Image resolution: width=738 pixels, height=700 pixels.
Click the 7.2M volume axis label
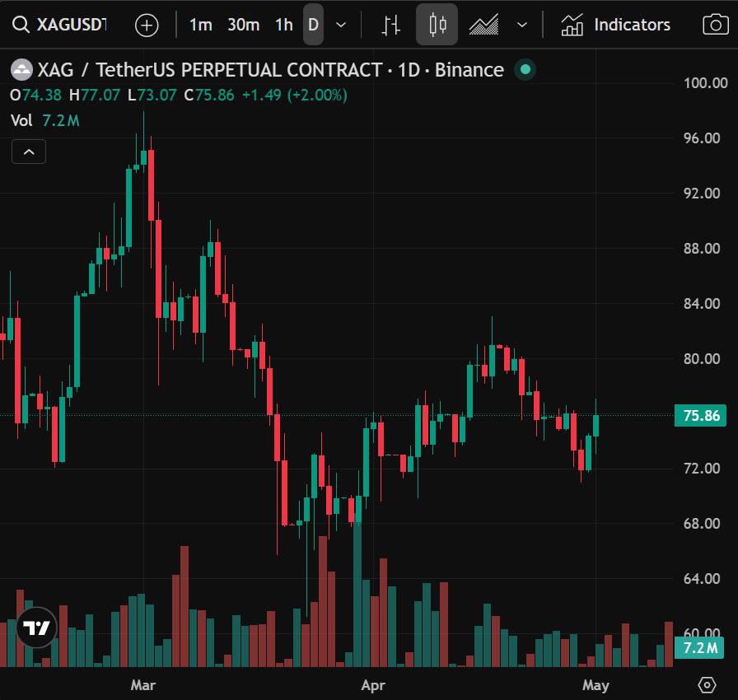[x=699, y=648]
